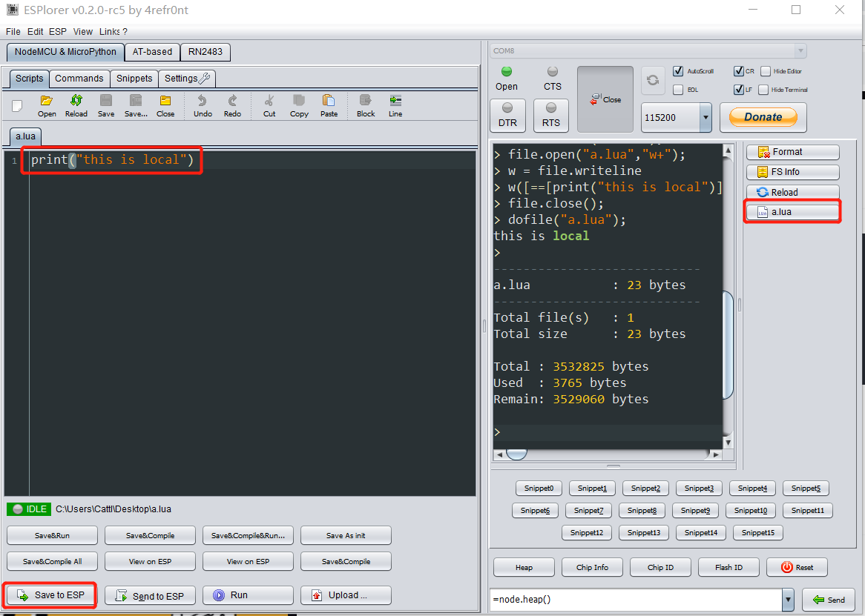Screen dimensions: 865x616
Task: Copy the selected text
Action: point(299,106)
